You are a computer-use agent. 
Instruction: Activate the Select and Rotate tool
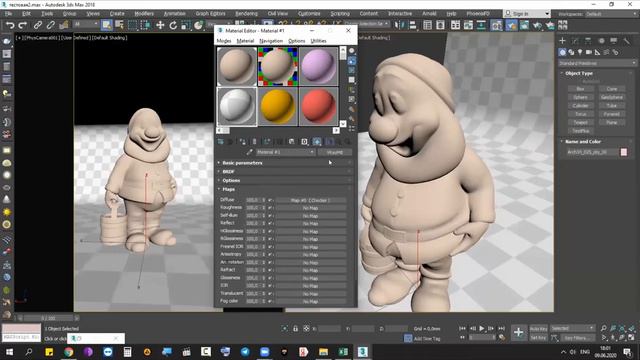[173, 25]
